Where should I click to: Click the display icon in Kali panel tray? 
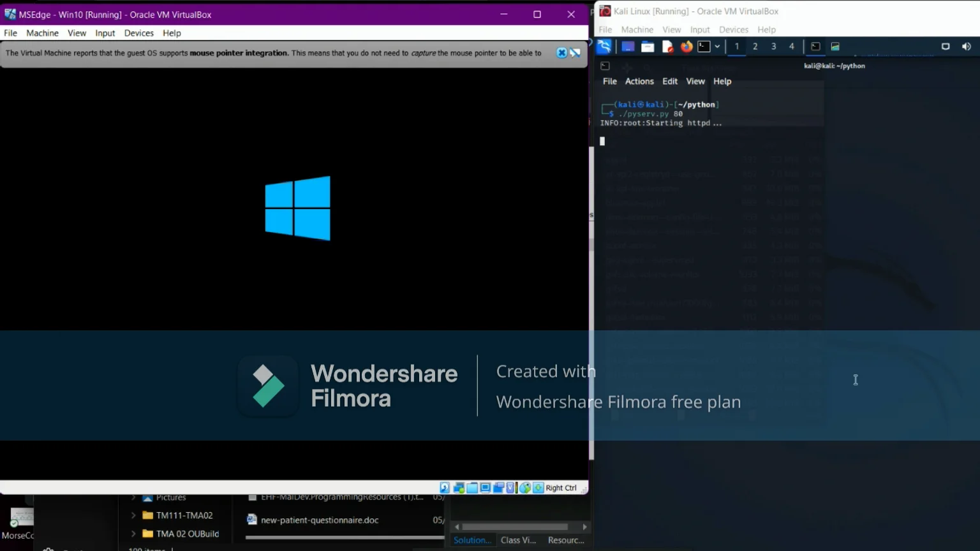point(946,47)
